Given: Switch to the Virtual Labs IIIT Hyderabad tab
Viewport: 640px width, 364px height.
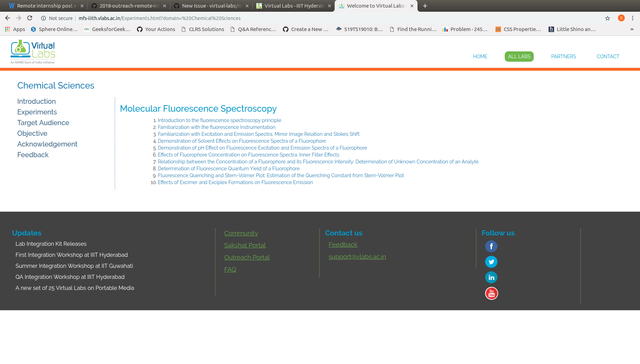Looking at the screenshot, I should (293, 6).
